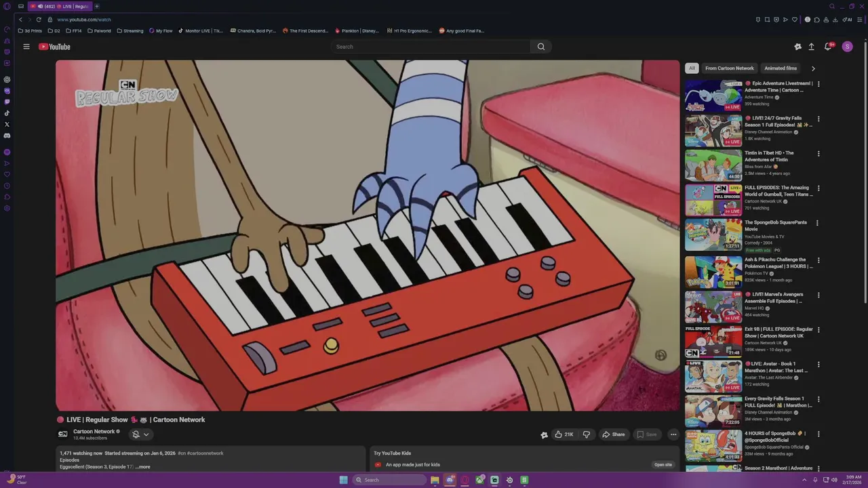
Task: Open FULL EPISODES Amazing World of Gumball title
Action: pos(778,191)
